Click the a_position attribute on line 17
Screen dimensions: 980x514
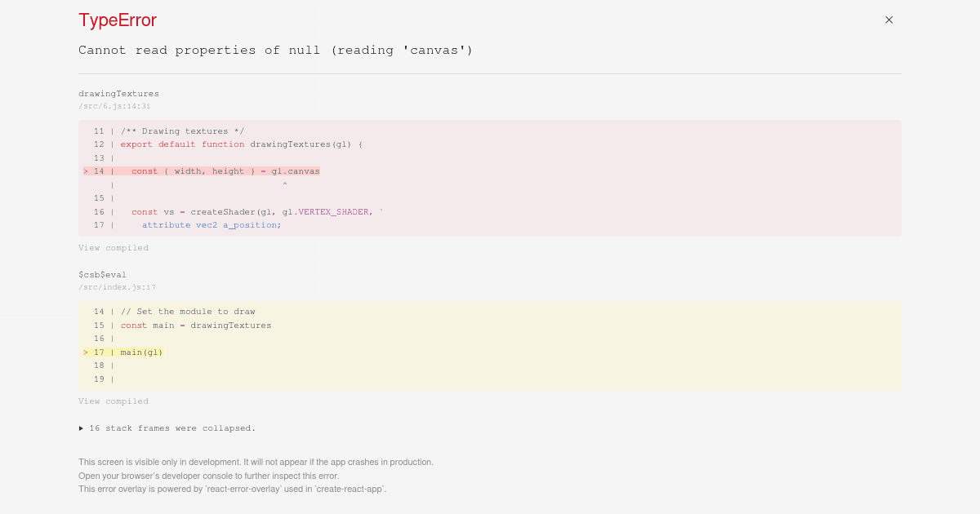249,224
